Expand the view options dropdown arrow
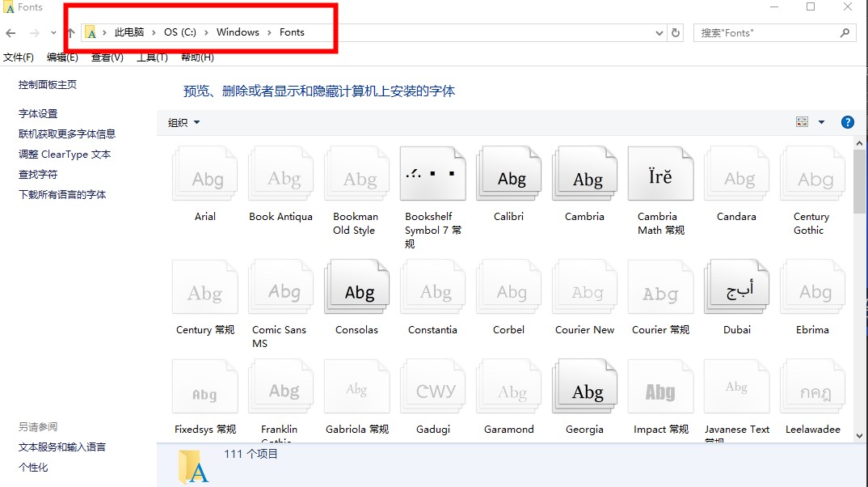Image resolution: width=868 pixels, height=487 pixels. click(821, 122)
